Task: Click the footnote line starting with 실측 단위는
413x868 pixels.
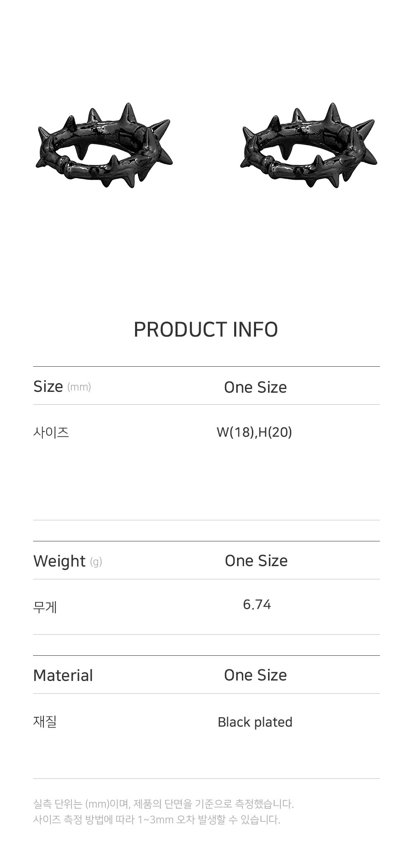Action: pos(163,804)
